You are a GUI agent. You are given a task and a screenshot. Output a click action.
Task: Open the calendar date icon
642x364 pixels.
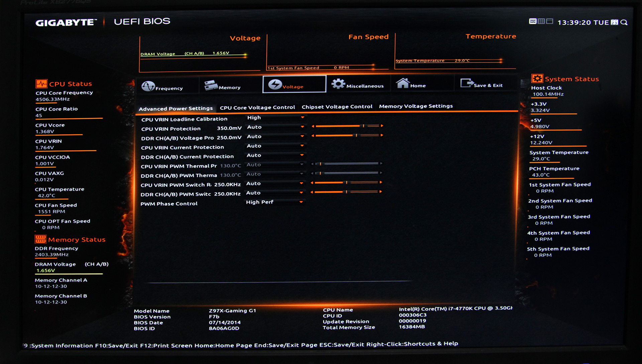pos(614,22)
